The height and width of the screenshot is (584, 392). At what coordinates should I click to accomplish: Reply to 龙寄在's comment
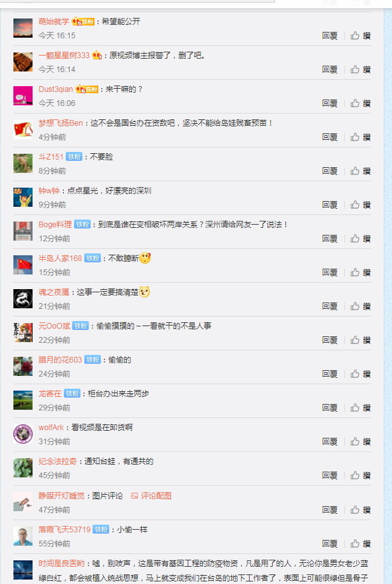coord(330,408)
